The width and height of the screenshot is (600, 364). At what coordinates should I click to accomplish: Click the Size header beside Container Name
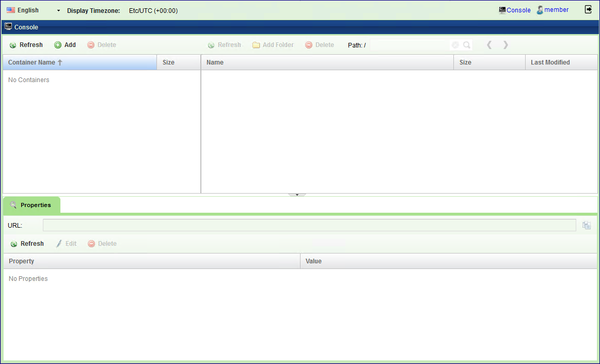pos(179,62)
